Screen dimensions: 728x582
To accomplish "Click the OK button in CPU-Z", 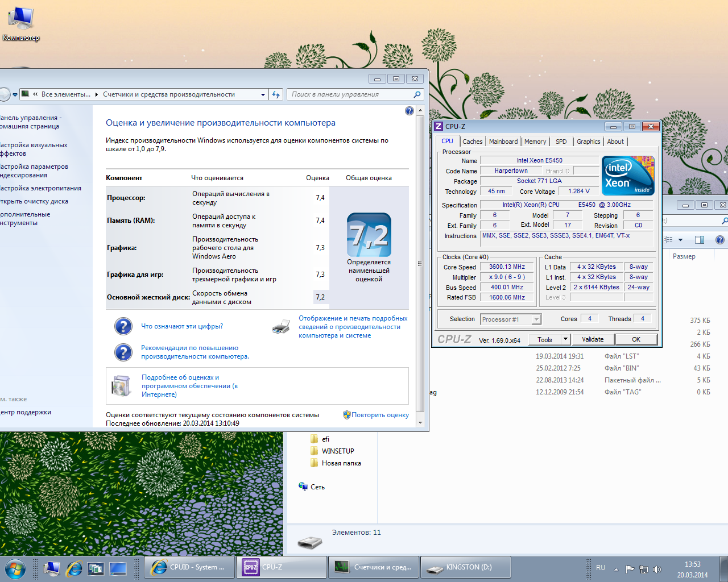I will 636,339.
